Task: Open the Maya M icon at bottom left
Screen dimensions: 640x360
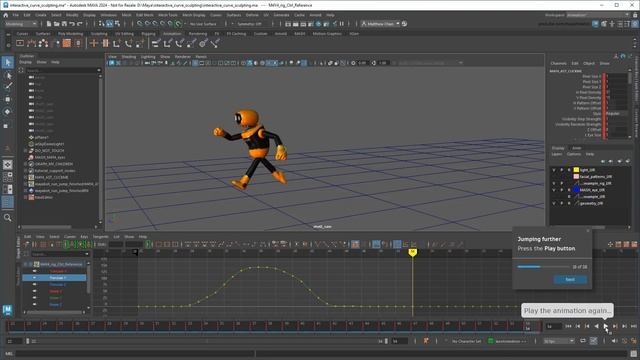Action: coord(7,310)
